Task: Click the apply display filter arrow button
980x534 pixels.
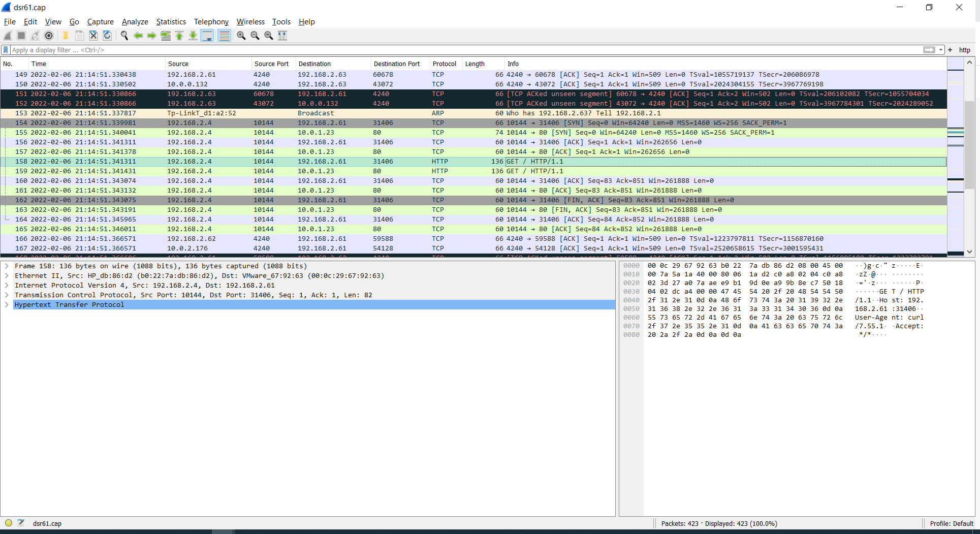Action: point(929,50)
